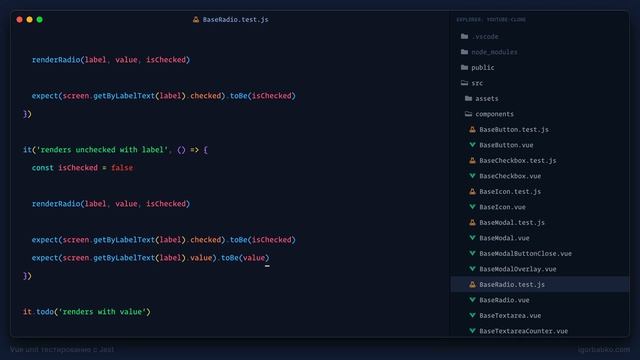
Task: Open BaseCheckbox.test.js file
Action: click(518, 160)
